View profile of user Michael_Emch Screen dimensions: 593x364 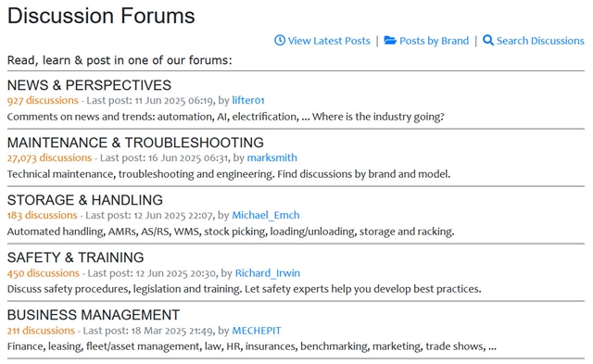click(x=266, y=215)
